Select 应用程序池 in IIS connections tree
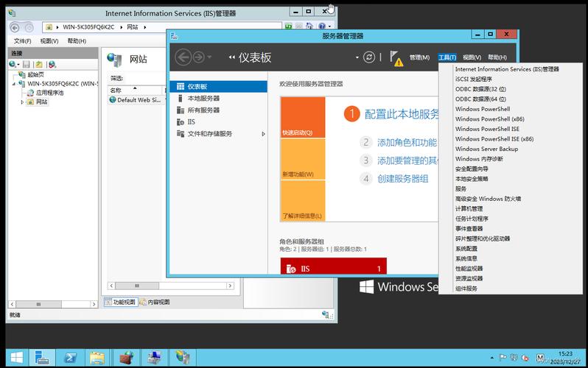The height and width of the screenshot is (368, 588). point(49,93)
